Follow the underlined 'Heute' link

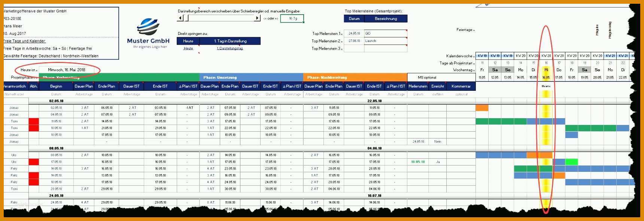(188, 48)
